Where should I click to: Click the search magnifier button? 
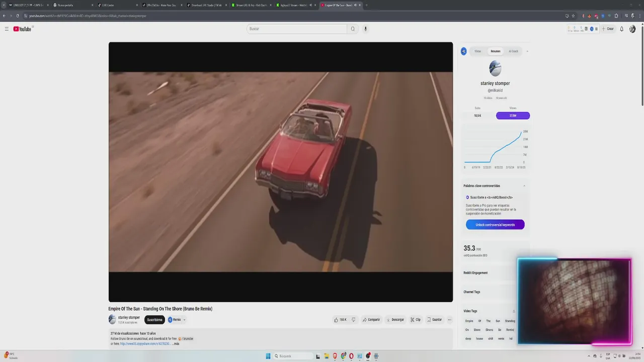[x=353, y=29]
